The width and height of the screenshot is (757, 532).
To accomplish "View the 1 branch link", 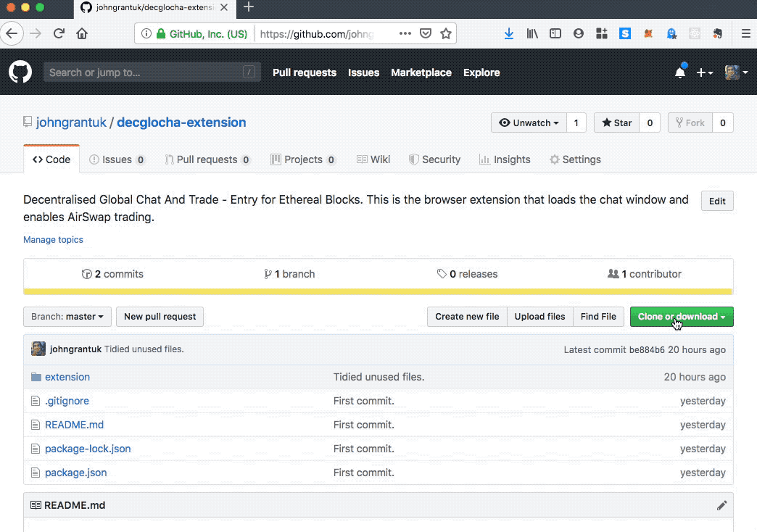I will coord(289,274).
